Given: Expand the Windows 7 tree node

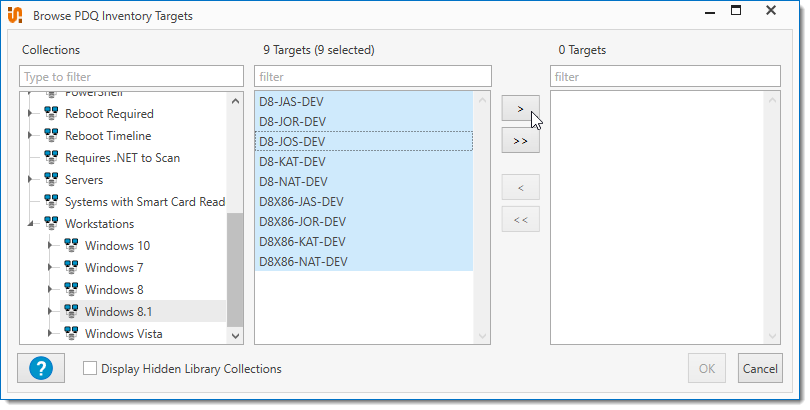Looking at the screenshot, I should click(x=49, y=268).
